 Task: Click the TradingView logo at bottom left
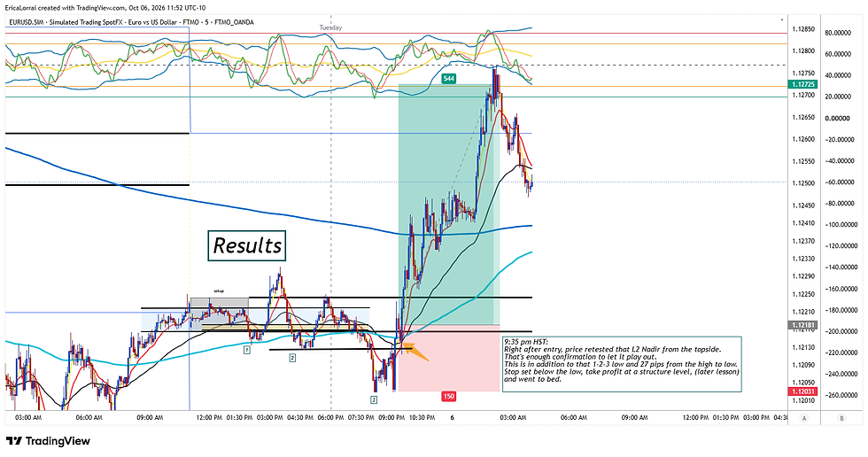pyautogui.click(x=48, y=441)
